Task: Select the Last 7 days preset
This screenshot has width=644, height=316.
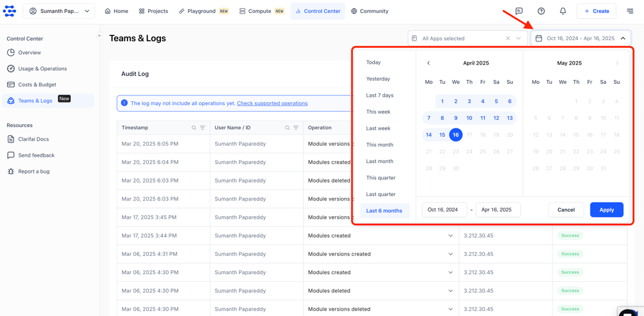Action: tap(379, 95)
